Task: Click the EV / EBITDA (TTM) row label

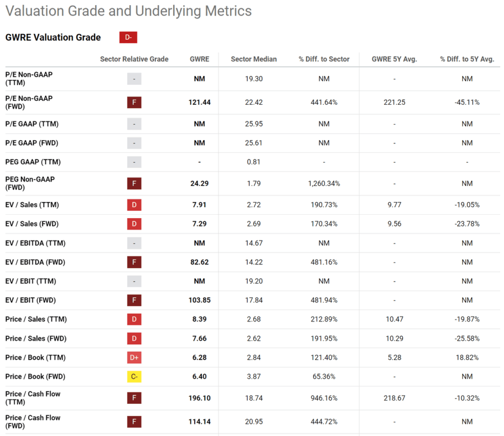Action: pyautogui.click(x=35, y=243)
